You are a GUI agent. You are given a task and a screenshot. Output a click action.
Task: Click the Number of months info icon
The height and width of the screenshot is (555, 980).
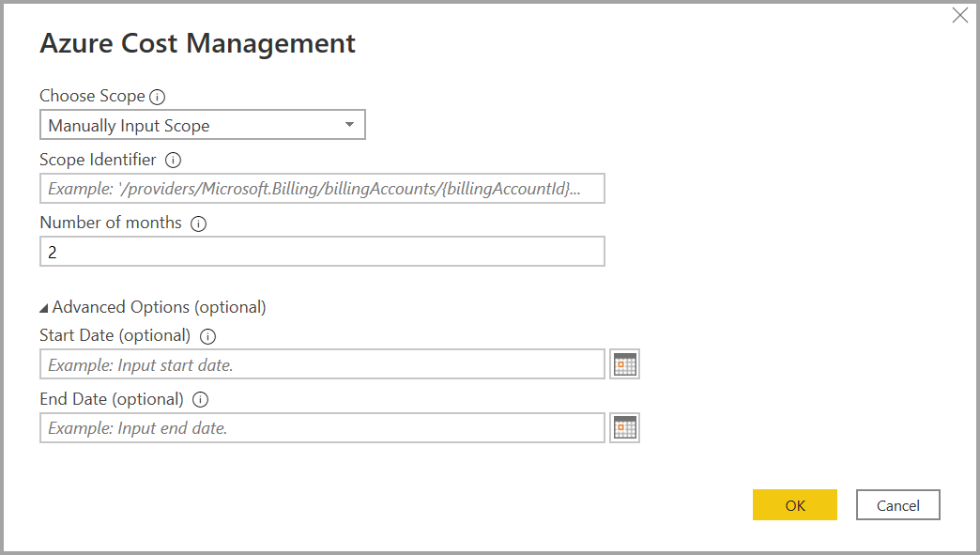click(x=198, y=224)
